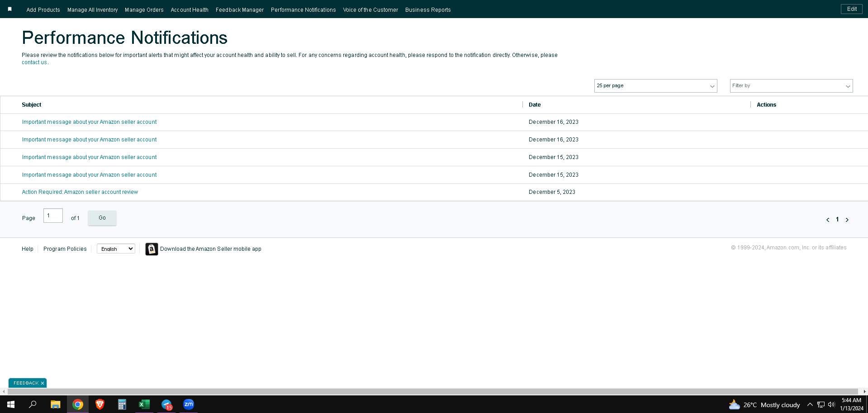Follow the contact us link
Viewport: 868px width, 413px height.
coord(34,62)
